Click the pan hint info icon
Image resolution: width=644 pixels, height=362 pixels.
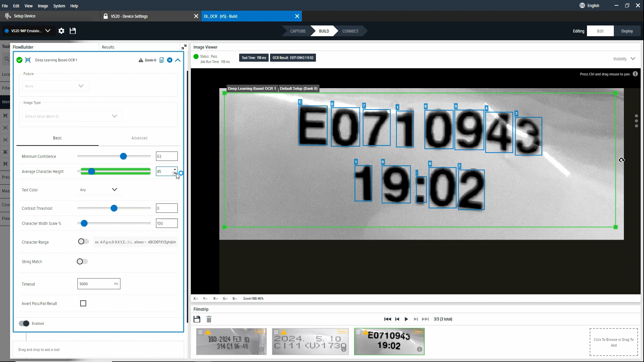point(635,74)
